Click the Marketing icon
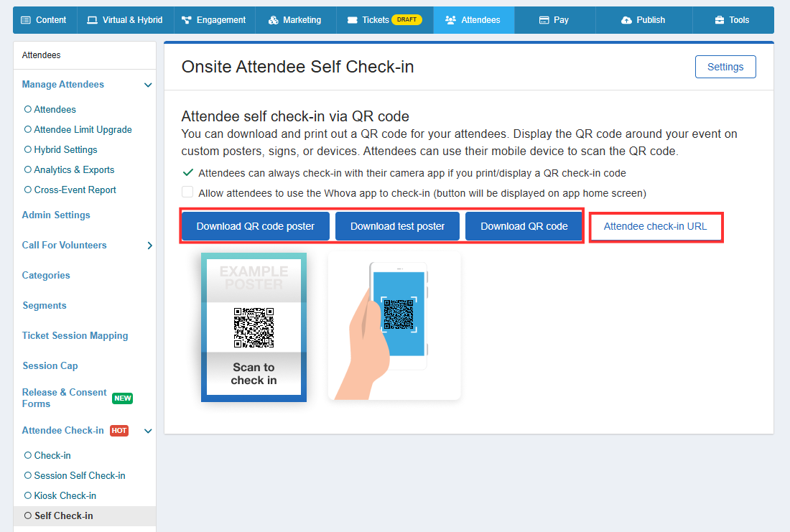The image size is (790, 532). (x=273, y=20)
